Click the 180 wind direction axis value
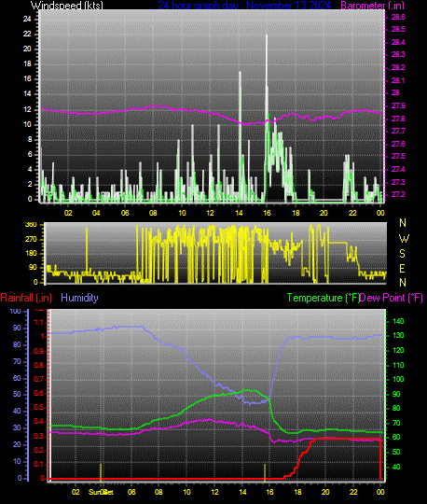427x504 pixels. [31, 253]
